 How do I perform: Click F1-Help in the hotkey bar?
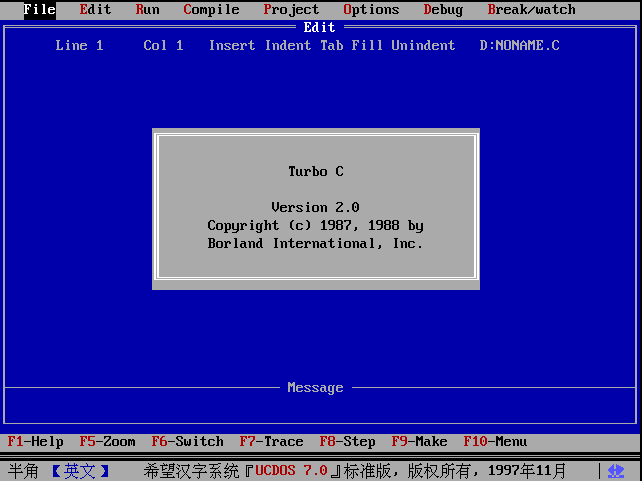(36, 442)
